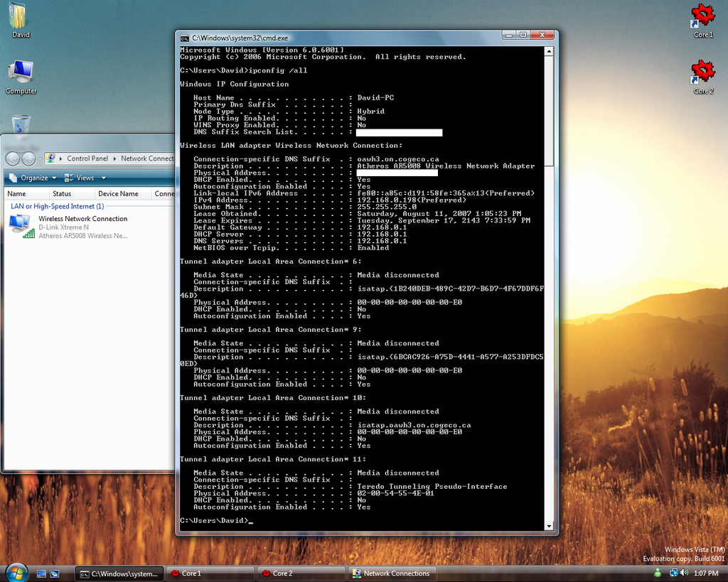Switch to the cmd.exe taskbar button
This screenshot has width=728, height=582.
pos(119,573)
